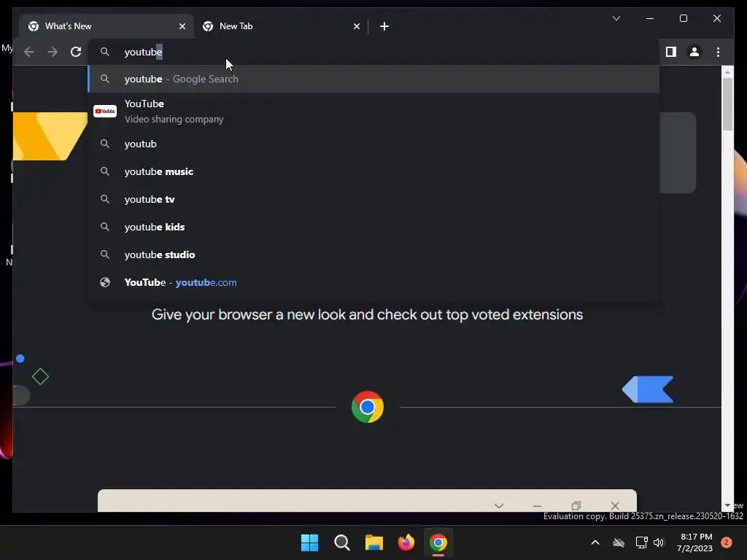Open the volume speaker tray icon

pyautogui.click(x=659, y=542)
